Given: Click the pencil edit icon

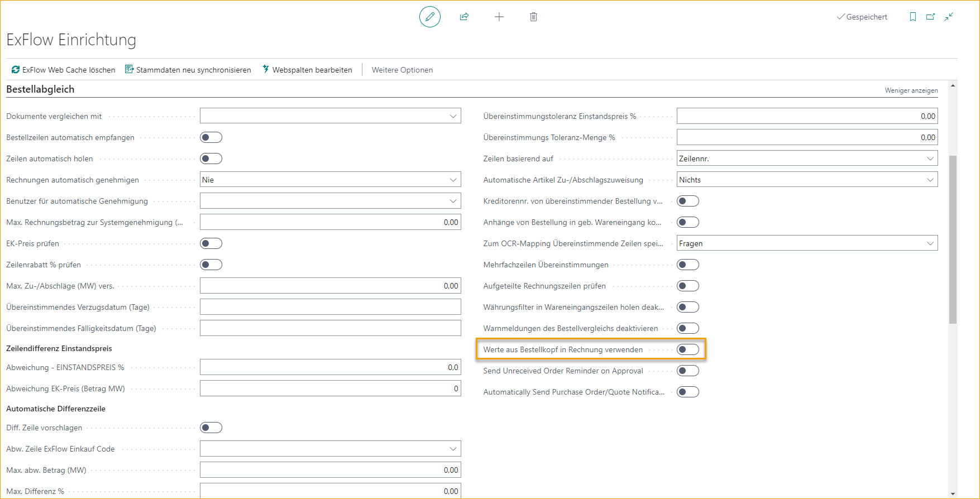Looking at the screenshot, I should coord(430,17).
